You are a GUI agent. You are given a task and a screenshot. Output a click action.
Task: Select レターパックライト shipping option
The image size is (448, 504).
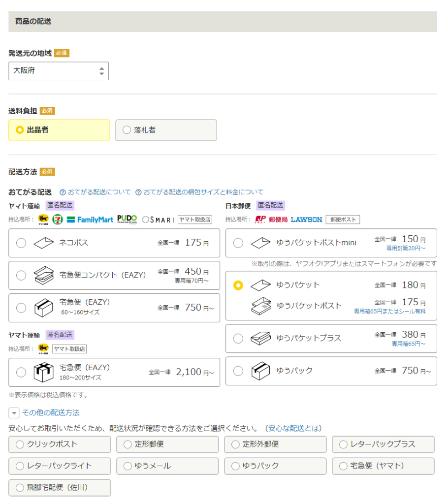pyautogui.click(x=60, y=466)
